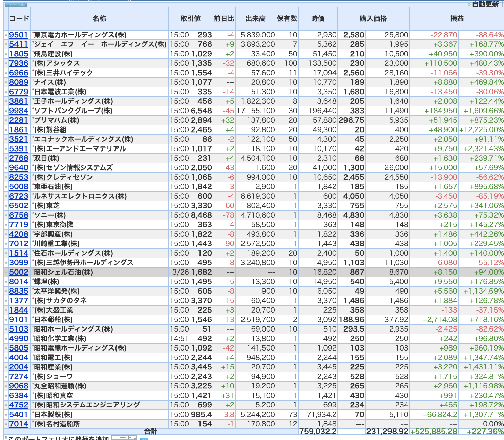Click the small row icon beside code 9640
504x440 pixels.
coord(6,168)
